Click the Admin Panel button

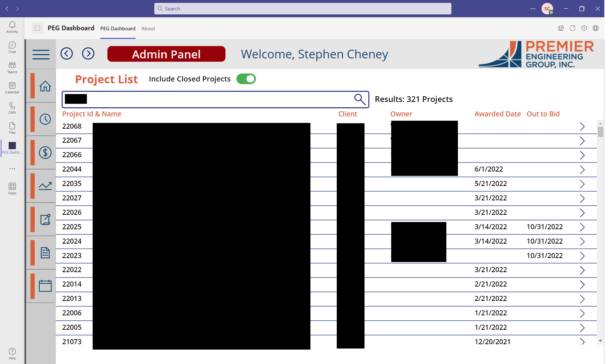[x=166, y=54]
